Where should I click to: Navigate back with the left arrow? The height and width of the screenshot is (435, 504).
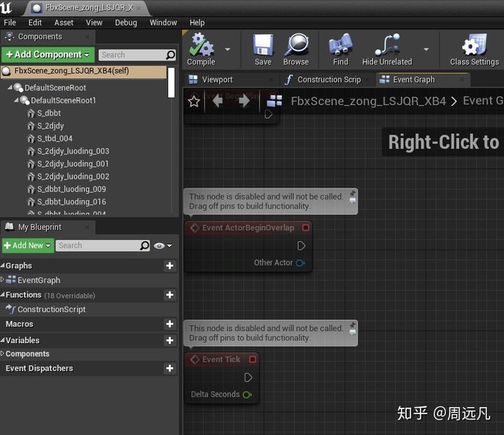(x=218, y=101)
